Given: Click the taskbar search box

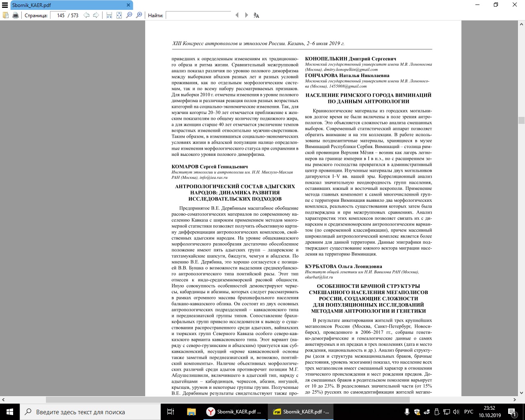Looking at the screenshot, I should (90, 412).
